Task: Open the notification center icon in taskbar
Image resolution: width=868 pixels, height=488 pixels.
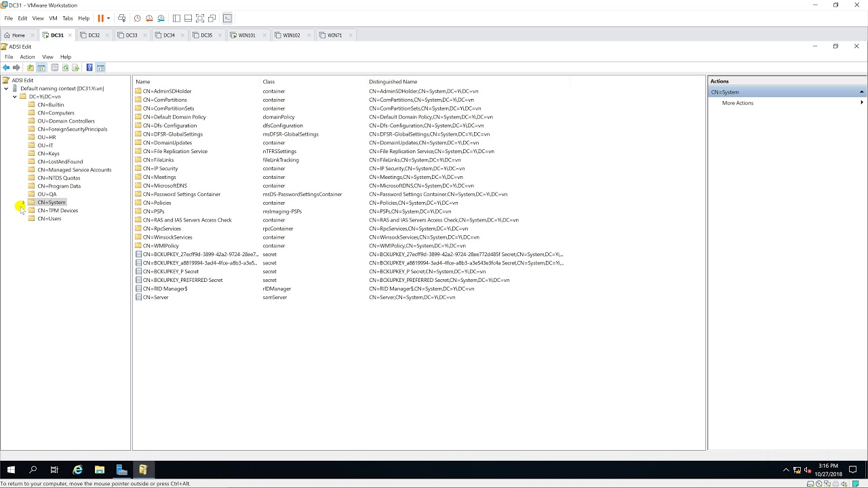Action: [x=853, y=470]
